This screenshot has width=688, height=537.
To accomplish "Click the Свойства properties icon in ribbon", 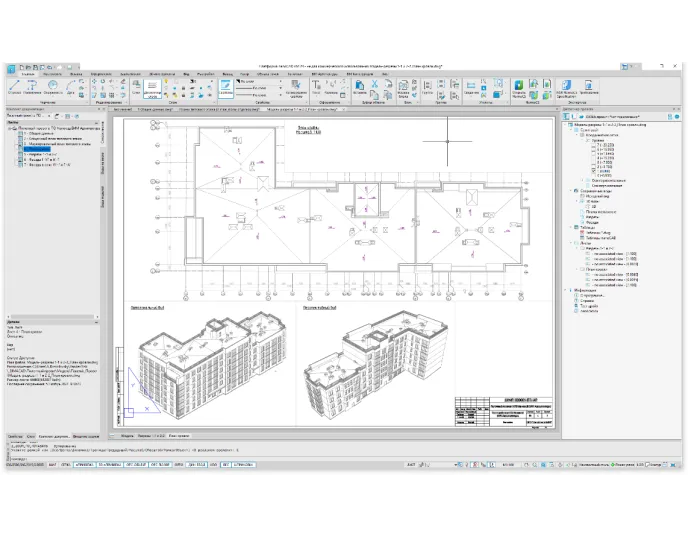I will (228, 88).
